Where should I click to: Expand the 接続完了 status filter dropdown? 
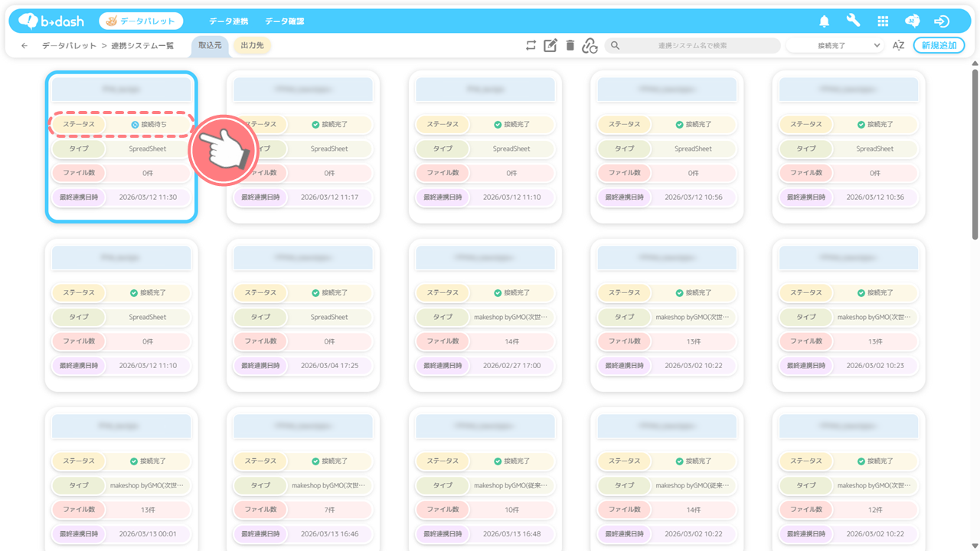pos(836,46)
